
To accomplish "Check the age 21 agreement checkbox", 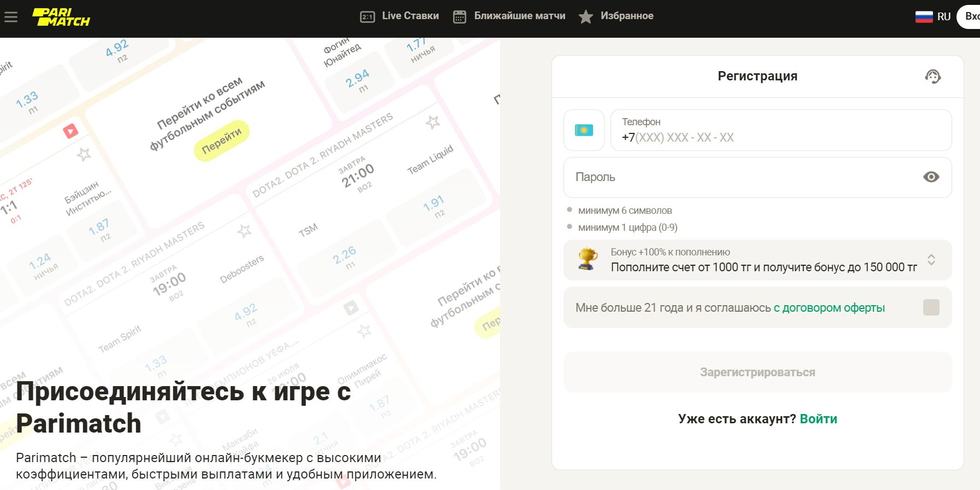I will pyautogui.click(x=931, y=307).
